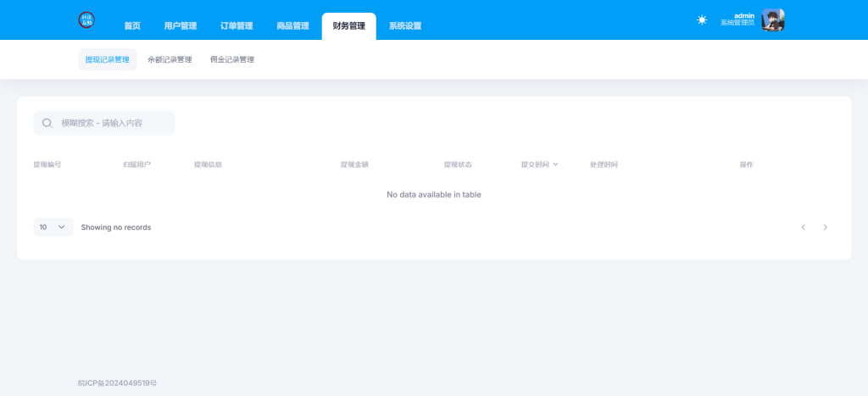Click the magnifier icon in search box
The image size is (868, 396).
(x=47, y=123)
